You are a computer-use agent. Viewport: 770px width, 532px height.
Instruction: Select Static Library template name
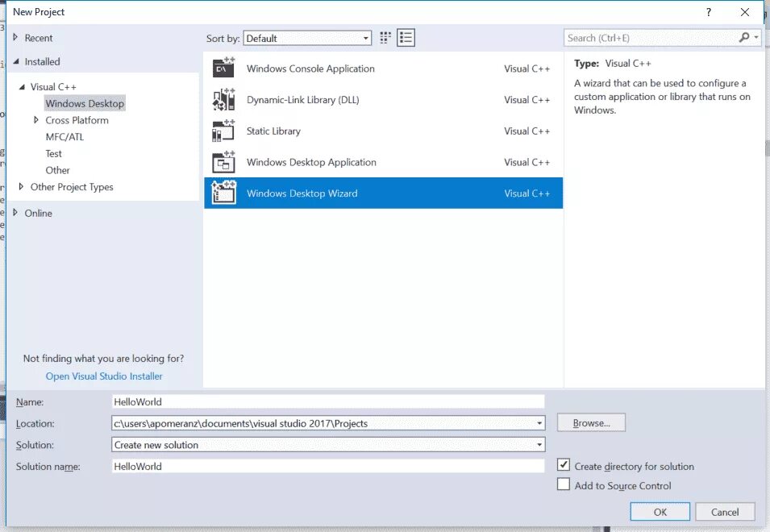coord(273,131)
